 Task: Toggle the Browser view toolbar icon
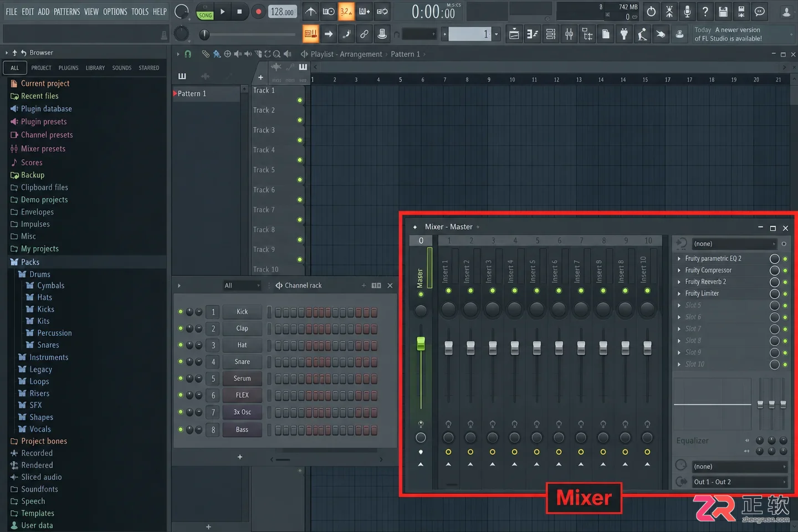pyautogui.click(x=587, y=34)
